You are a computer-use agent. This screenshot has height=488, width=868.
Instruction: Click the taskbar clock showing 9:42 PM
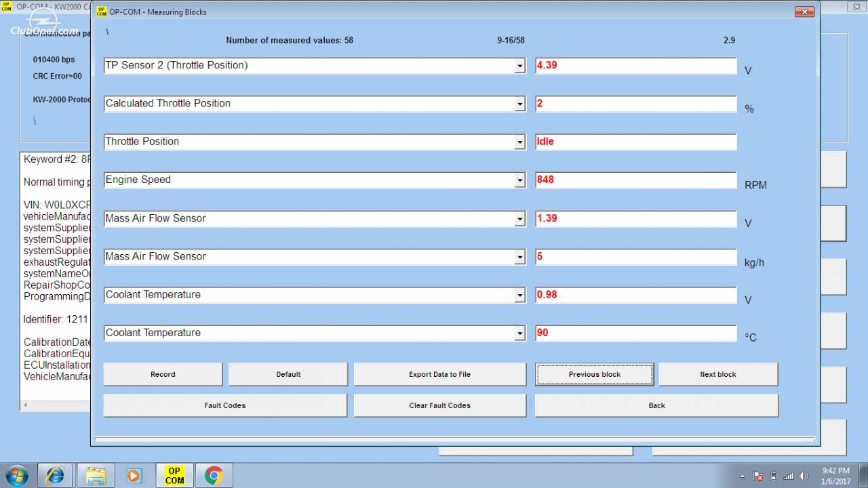(835, 476)
